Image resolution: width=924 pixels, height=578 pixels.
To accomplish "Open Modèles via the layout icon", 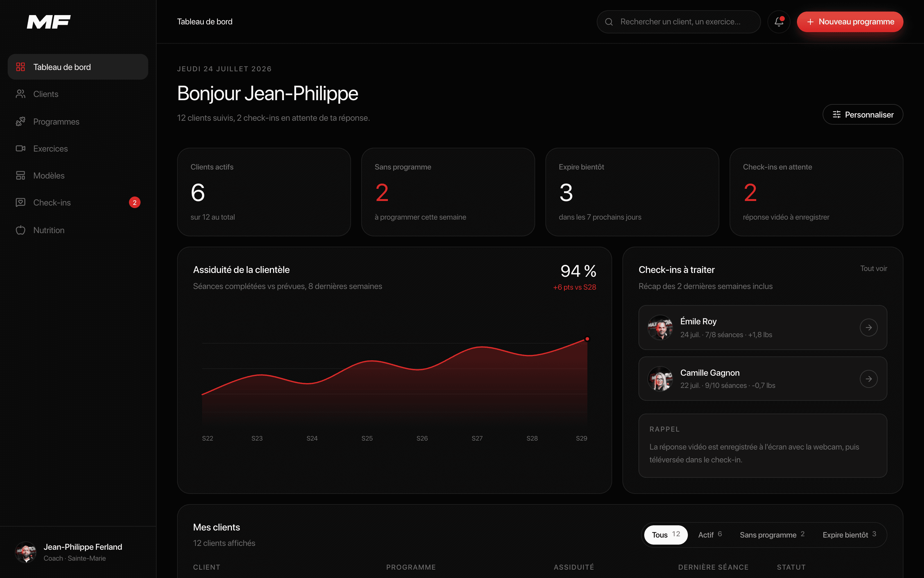I will coord(21,175).
